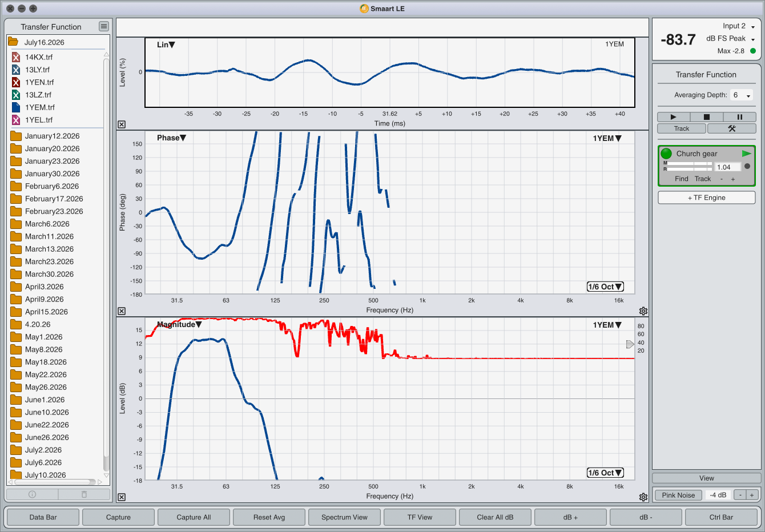Click the dB + button
The width and height of the screenshot is (765, 532).
570,517
